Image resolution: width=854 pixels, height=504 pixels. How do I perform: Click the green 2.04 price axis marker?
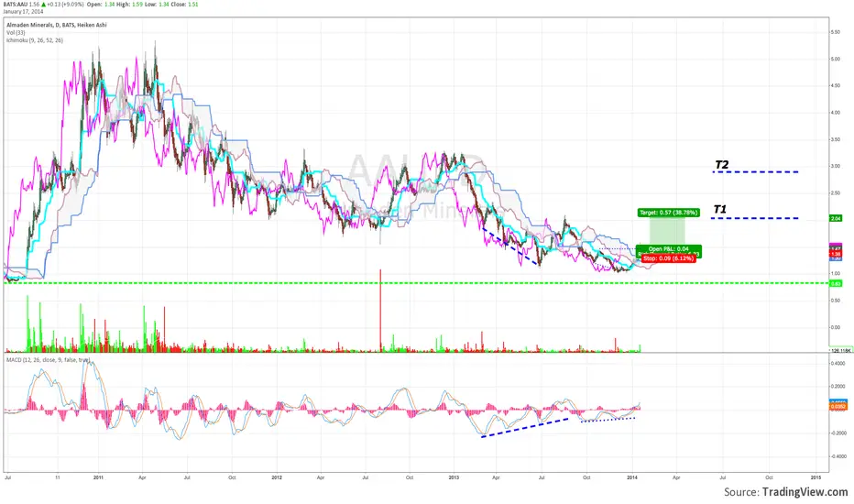point(835,218)
